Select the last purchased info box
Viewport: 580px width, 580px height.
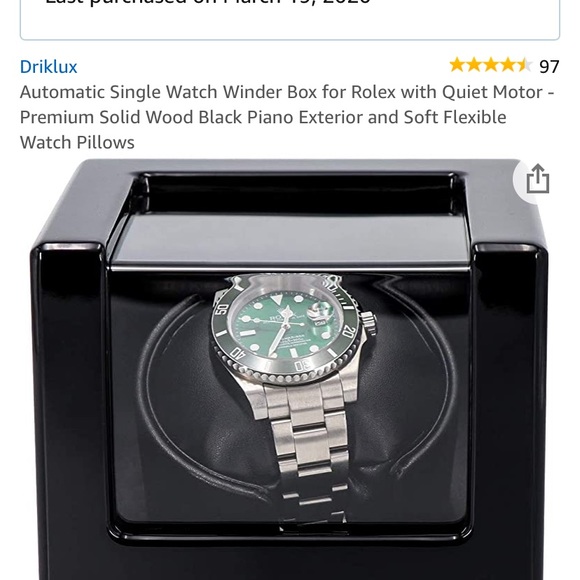click(290, 20)
